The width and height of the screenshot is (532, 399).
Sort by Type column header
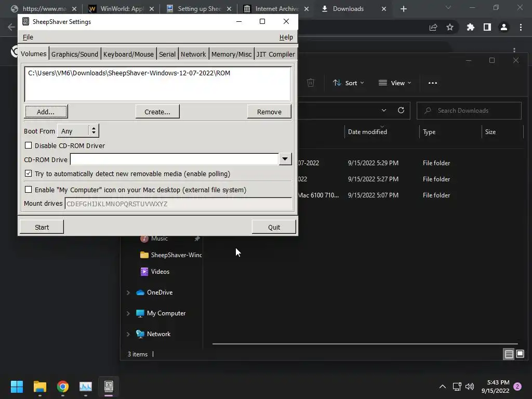429,132
